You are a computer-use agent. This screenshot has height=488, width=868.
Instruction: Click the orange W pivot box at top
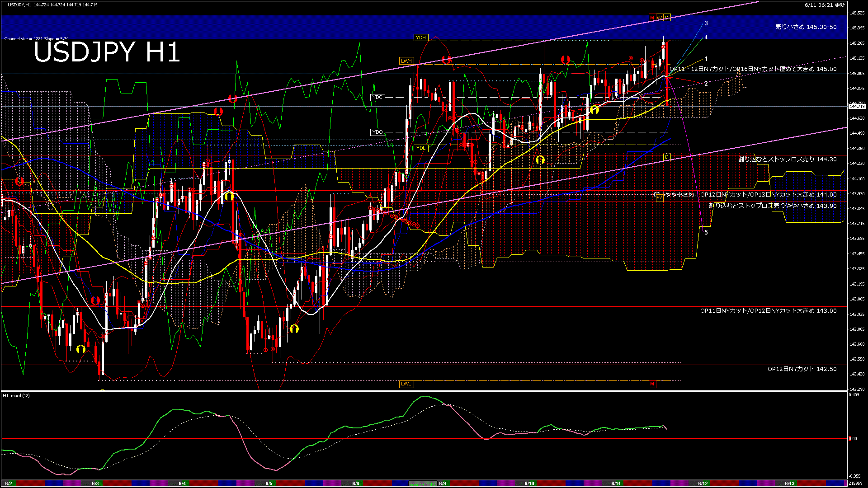tap(659, 18)
